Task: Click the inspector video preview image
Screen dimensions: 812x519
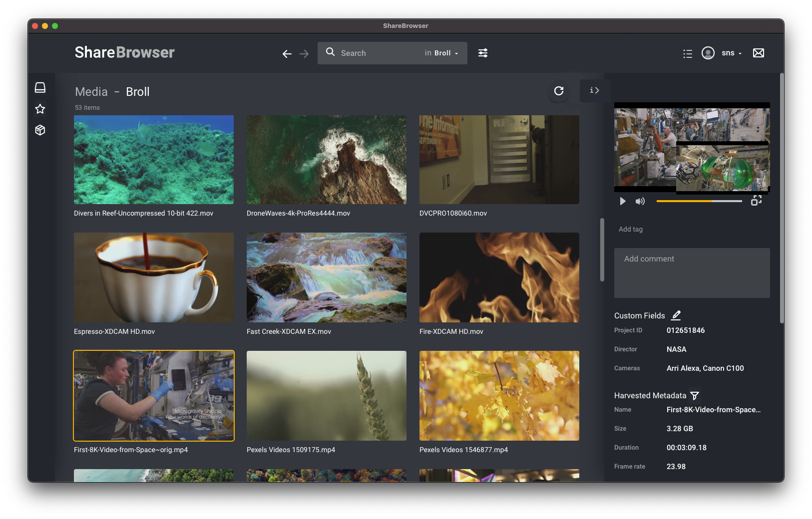Action: coord(692,147)
